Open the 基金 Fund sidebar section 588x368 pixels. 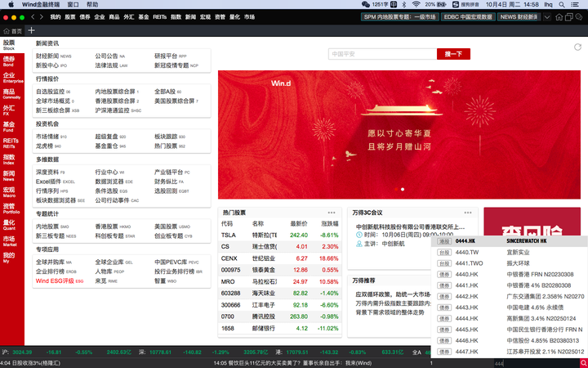(x=12, y=127)
